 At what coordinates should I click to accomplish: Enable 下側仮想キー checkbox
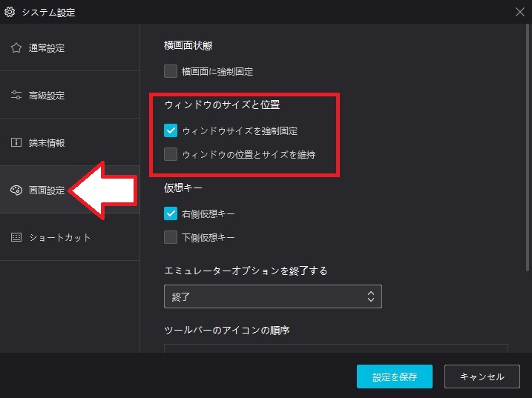point(171,237)
